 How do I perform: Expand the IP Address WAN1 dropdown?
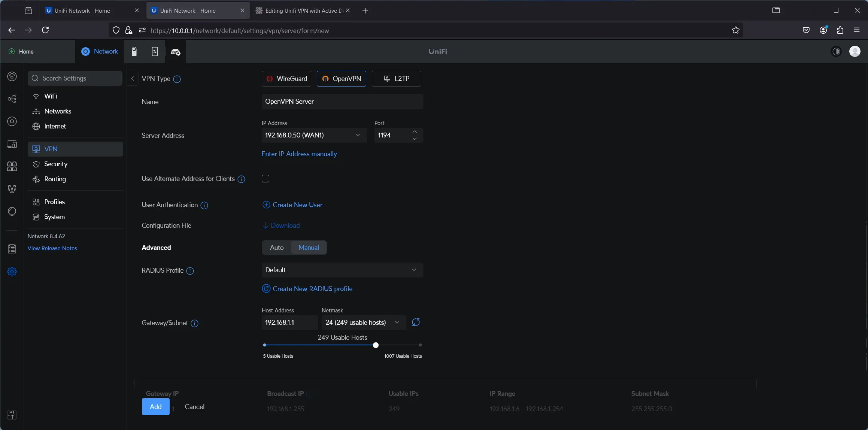314,135
